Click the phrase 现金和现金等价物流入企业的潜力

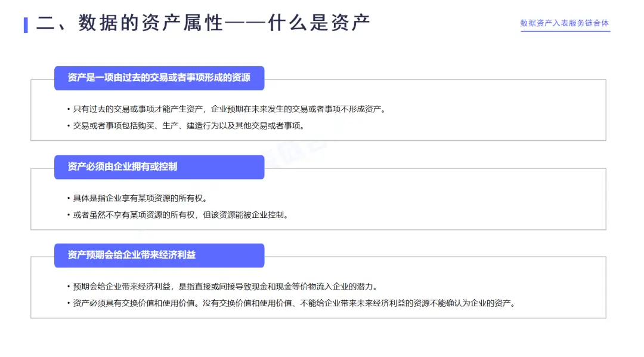[312, 287]
